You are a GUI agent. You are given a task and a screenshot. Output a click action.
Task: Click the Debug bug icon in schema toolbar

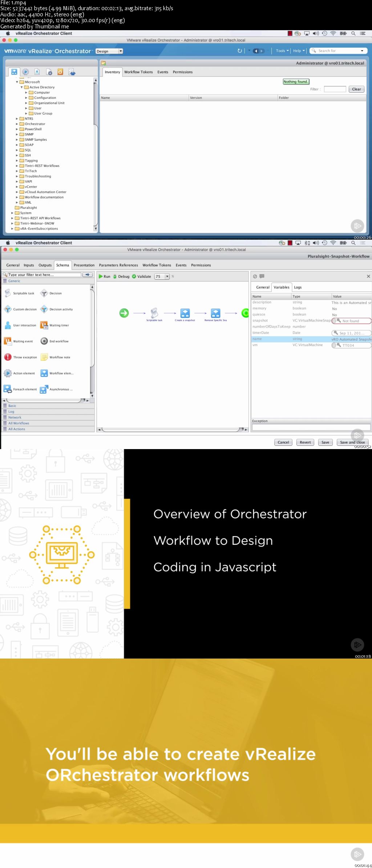(115, 276)
